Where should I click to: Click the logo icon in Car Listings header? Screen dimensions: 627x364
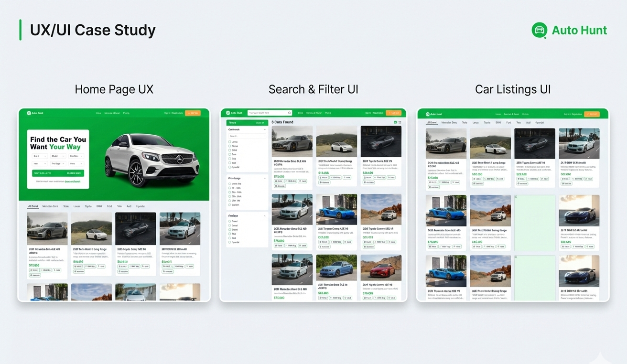428,114
